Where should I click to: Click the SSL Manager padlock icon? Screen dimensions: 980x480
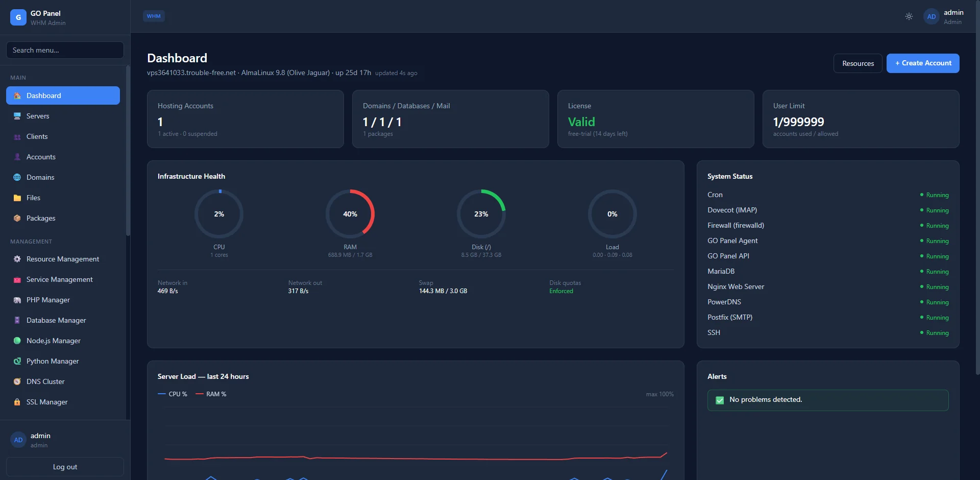coord(17,402)
